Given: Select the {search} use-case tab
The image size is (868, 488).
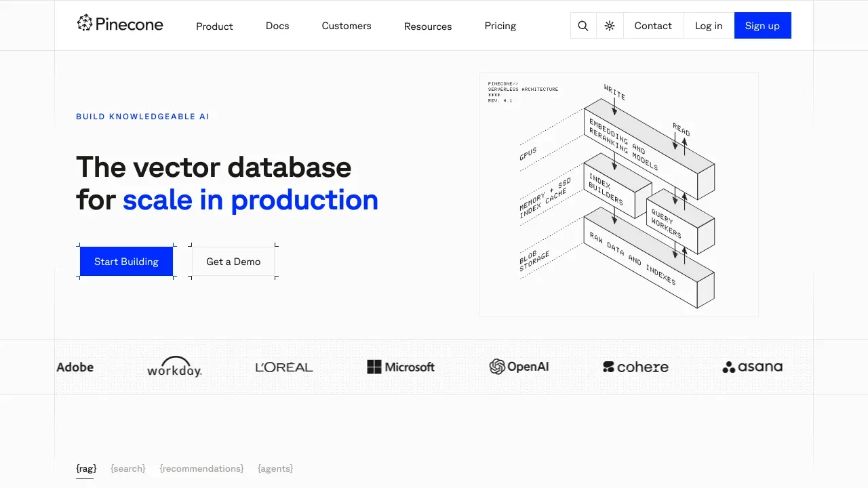Looking at the screenshot, I should [x=128, y=468].
